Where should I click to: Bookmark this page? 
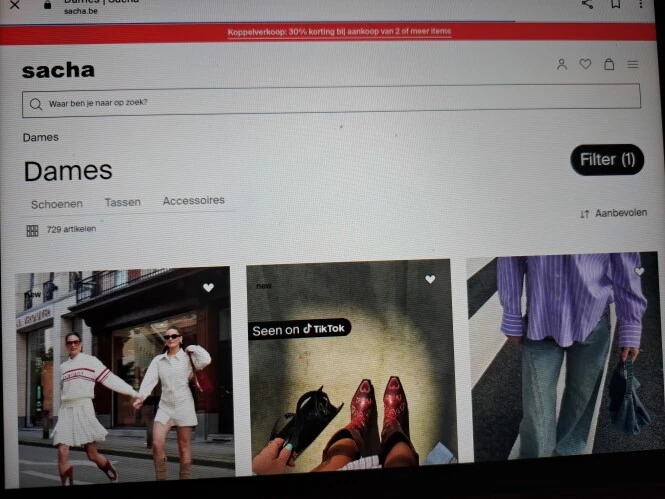click(x=615, y=4)
